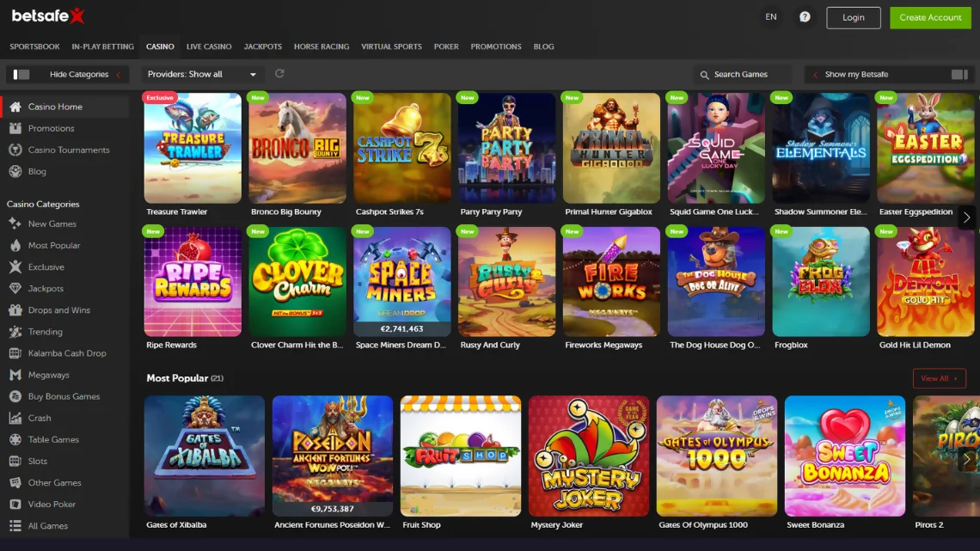Click the Video Poker icon
The image size is (980, 551).
(15, 504)
